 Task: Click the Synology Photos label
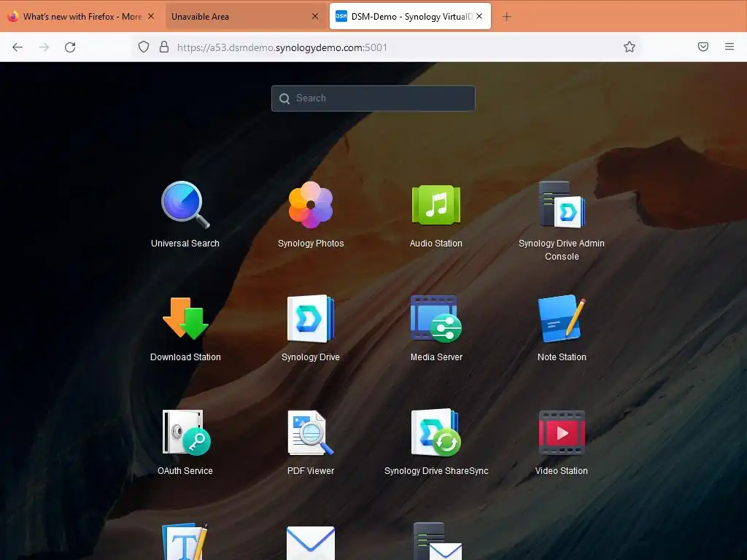click(311, 244)
